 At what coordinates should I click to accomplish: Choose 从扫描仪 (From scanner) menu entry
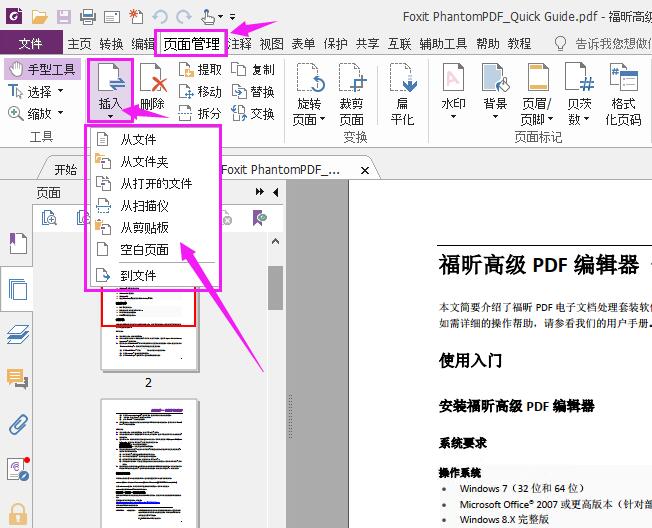click(x=144, y=206)
